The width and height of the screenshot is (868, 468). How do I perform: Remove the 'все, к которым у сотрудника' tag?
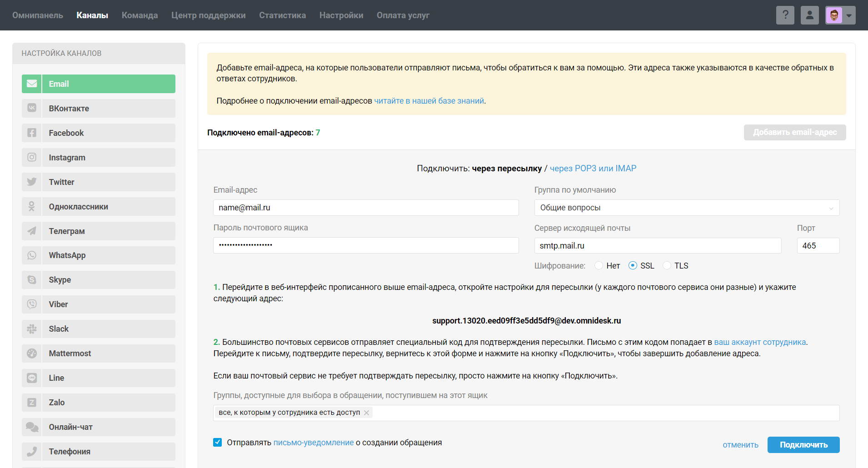(x=366, y=413)
